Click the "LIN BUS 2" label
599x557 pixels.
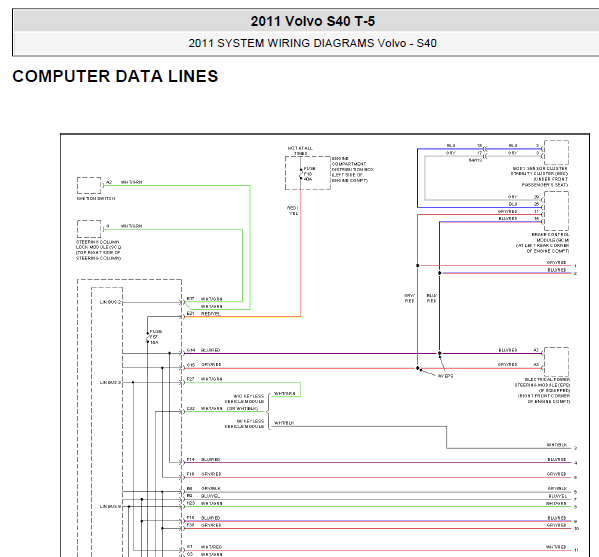(x=110, y=302)
